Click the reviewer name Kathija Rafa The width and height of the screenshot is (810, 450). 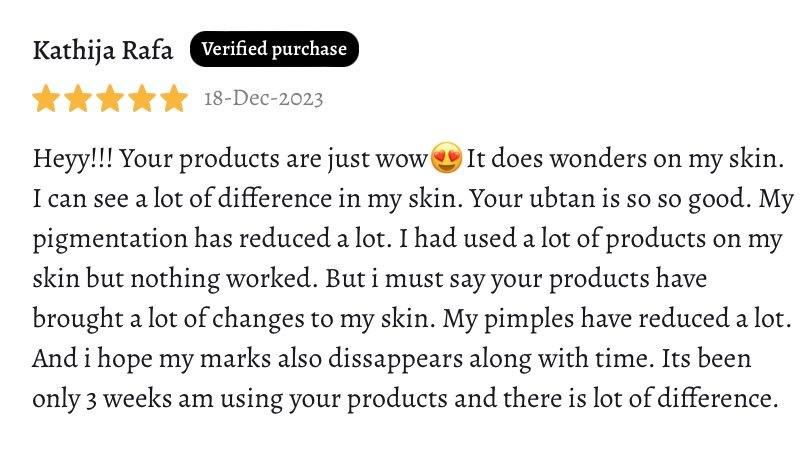(x=103, y=51)
